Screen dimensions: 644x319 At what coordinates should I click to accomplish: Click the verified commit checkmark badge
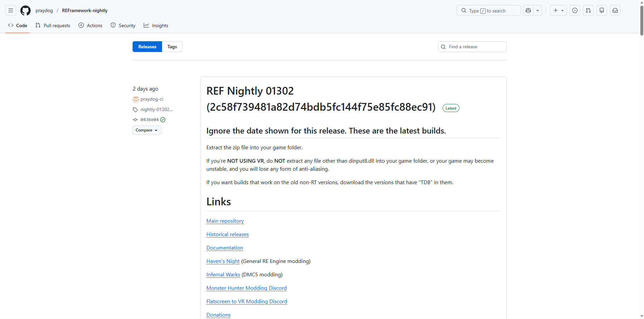(x=163, y=120)
